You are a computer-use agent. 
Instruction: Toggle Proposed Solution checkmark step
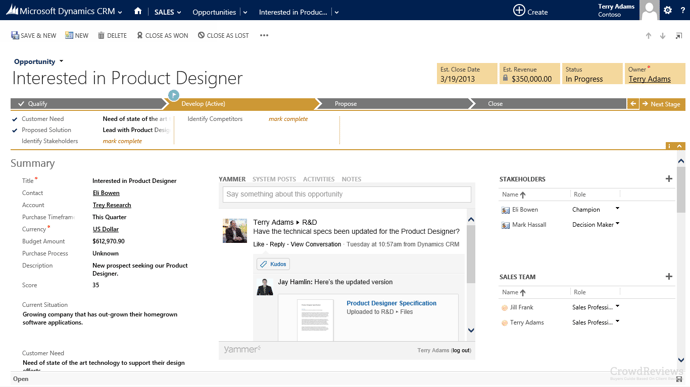[15, 130]
